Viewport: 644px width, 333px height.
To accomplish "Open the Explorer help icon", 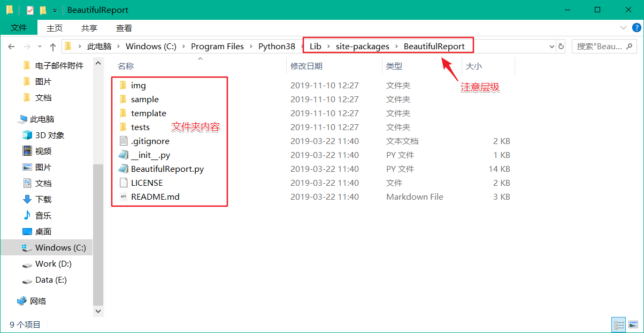I will (x=637, y=28).
